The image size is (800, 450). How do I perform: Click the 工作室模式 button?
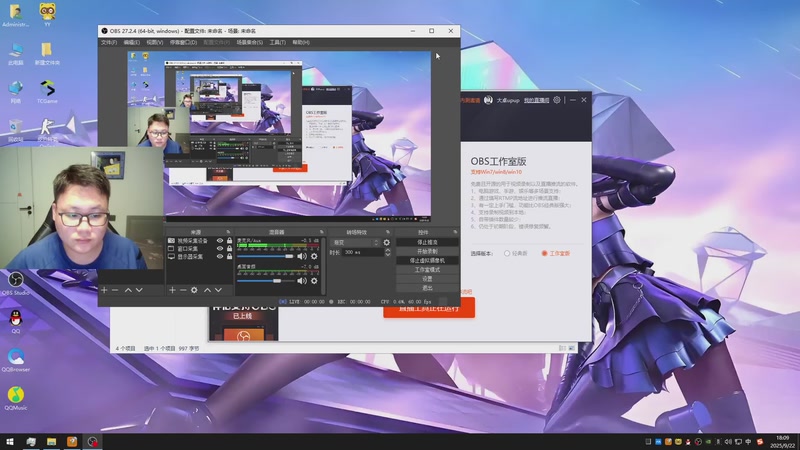tap(427, 270)
